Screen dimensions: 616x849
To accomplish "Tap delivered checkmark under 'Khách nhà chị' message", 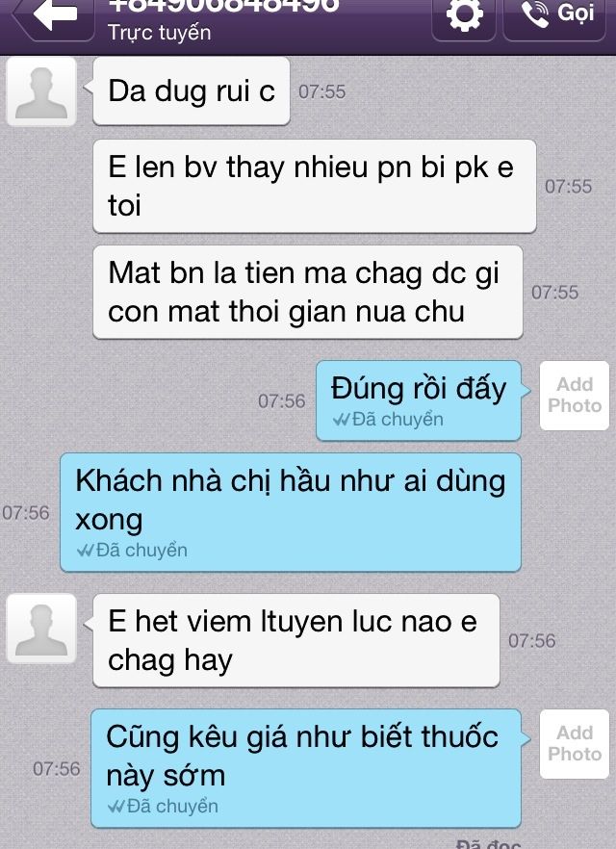I will coord(86,551).
